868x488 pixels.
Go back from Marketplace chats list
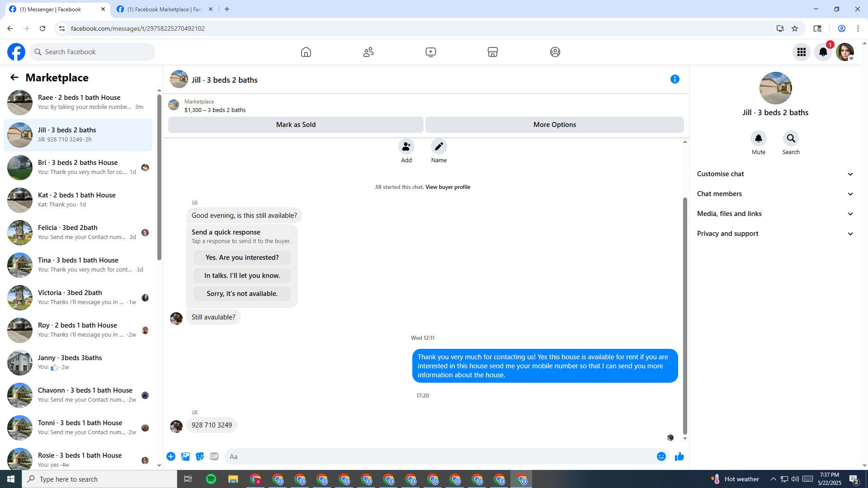(14, 78)
